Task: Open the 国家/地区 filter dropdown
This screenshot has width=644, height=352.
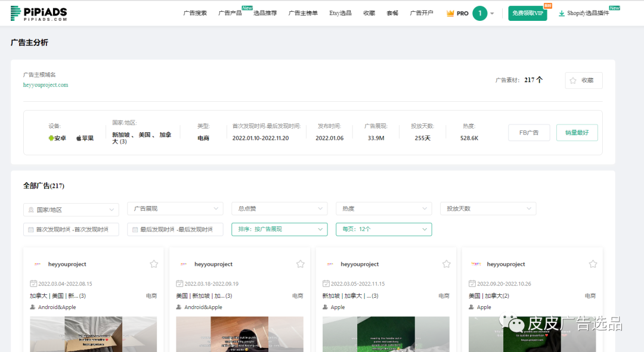Action: 71,210
